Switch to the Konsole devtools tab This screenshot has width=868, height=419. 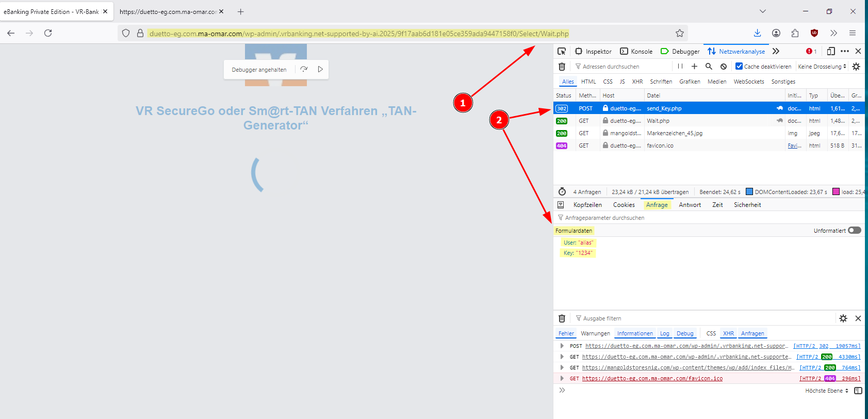636,51
